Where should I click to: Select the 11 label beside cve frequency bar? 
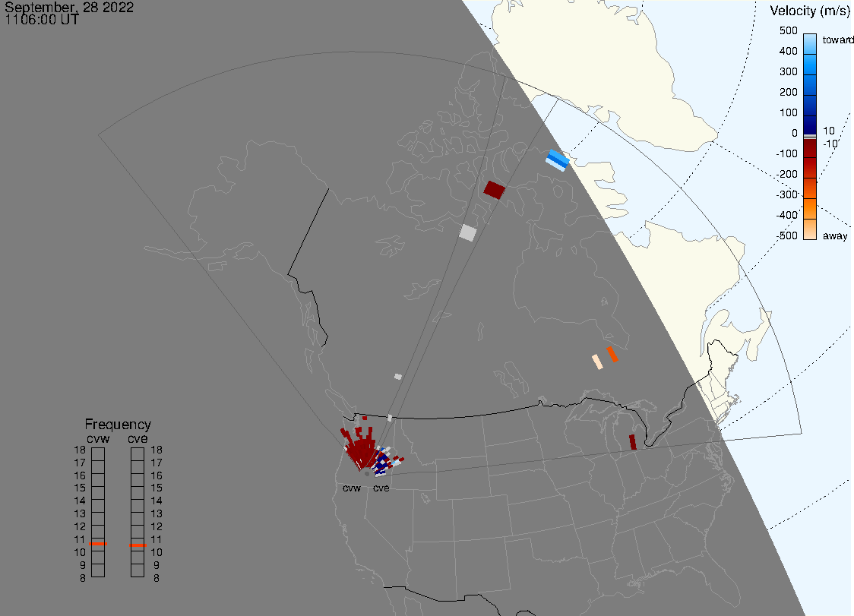157,539
